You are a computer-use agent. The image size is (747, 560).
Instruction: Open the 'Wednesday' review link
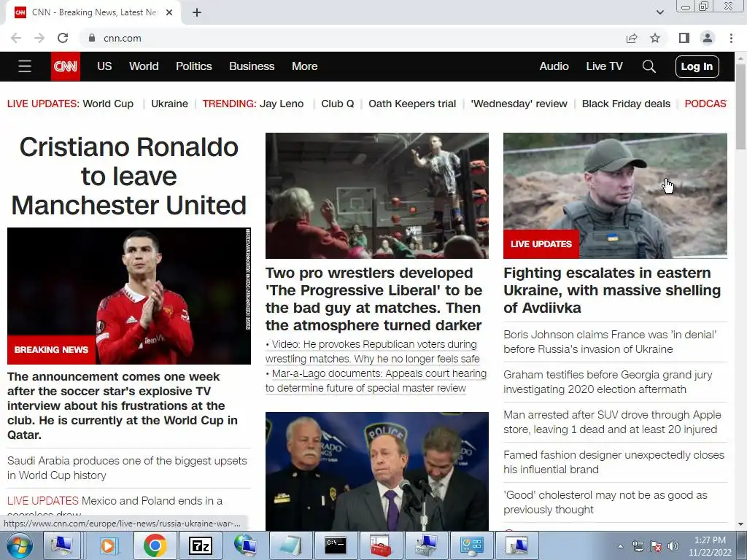pyautogui.click(x=519, y=104)
